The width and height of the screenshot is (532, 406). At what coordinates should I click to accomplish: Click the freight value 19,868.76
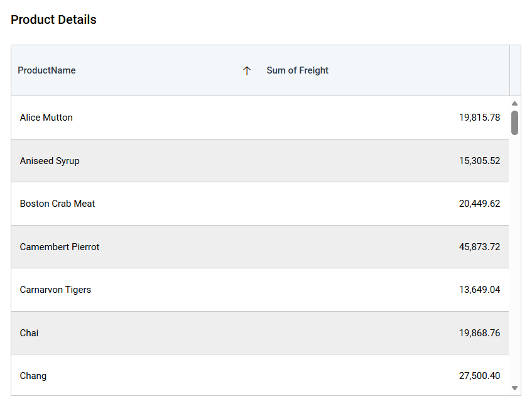(479, 333)
